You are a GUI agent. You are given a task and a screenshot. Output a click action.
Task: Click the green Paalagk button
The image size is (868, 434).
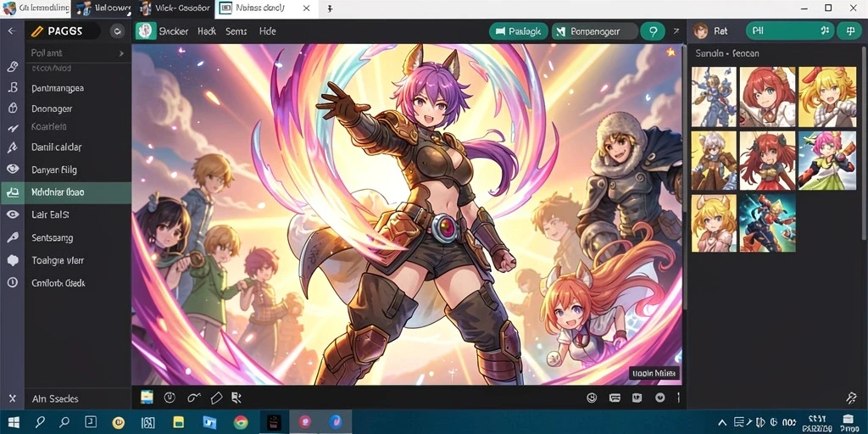(518, 31)
